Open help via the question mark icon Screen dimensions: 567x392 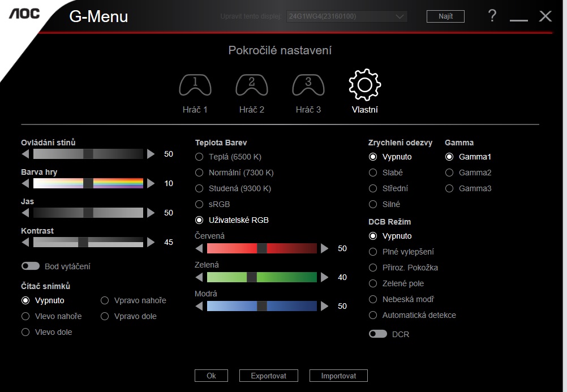[x=492, y=16]
